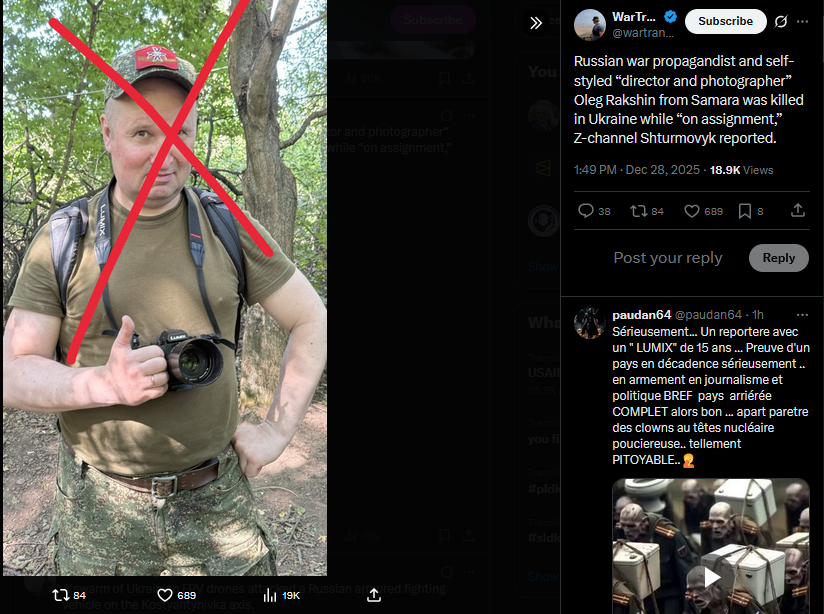Viewport: 824px width, 614px height.
Task: Play the video in paudan64's reply
Action: pyautogui.click(x=712, y=577)
